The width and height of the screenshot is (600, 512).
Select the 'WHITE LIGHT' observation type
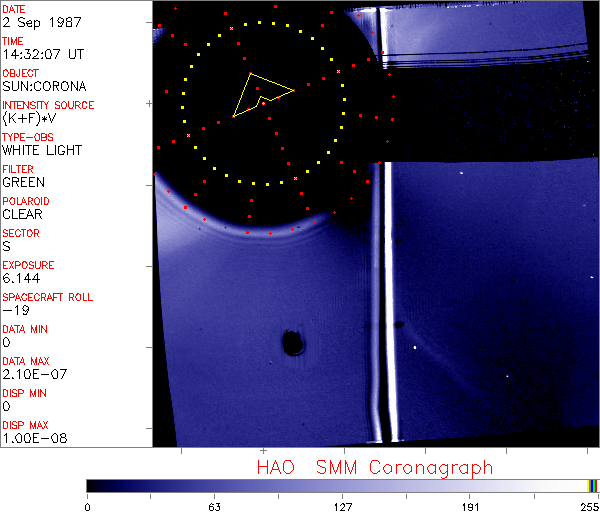41,151
